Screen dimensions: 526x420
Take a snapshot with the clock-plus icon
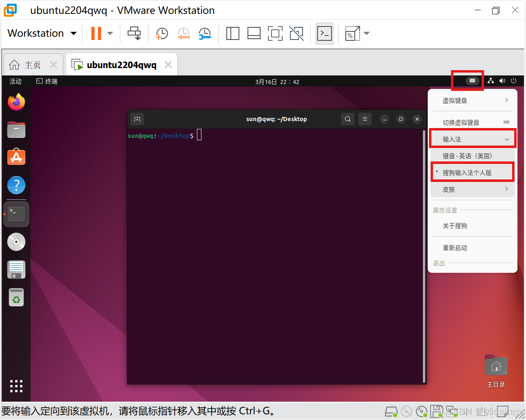point(162,33)
